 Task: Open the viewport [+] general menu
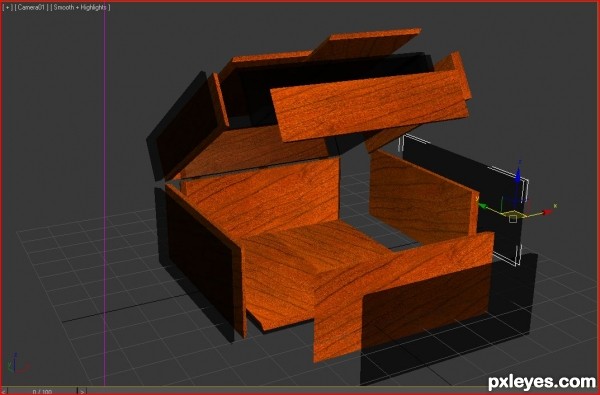pyautogui.click(x=7, y=7)
